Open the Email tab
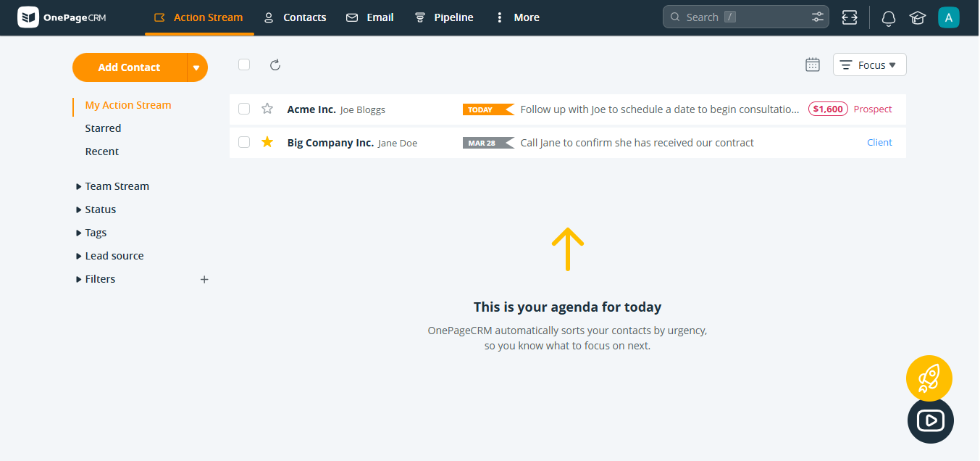980x461 pixels. coord(369,17)
